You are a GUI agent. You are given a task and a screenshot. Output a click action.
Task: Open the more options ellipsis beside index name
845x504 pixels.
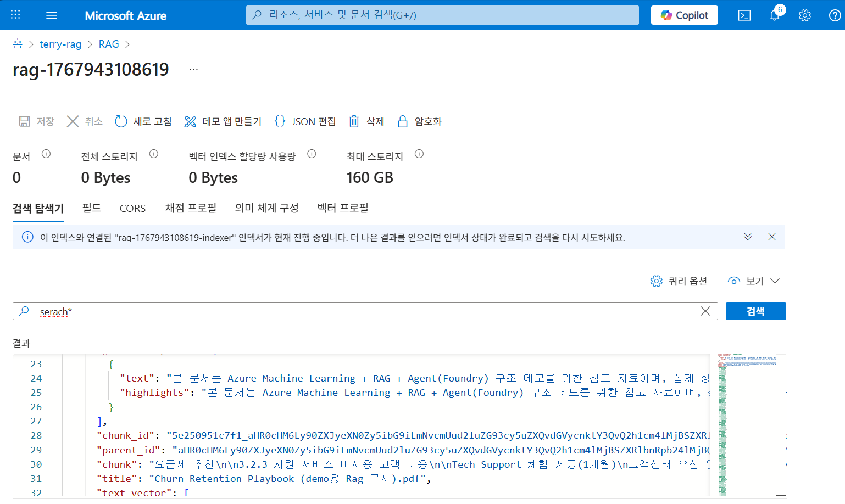pos(193,69)
